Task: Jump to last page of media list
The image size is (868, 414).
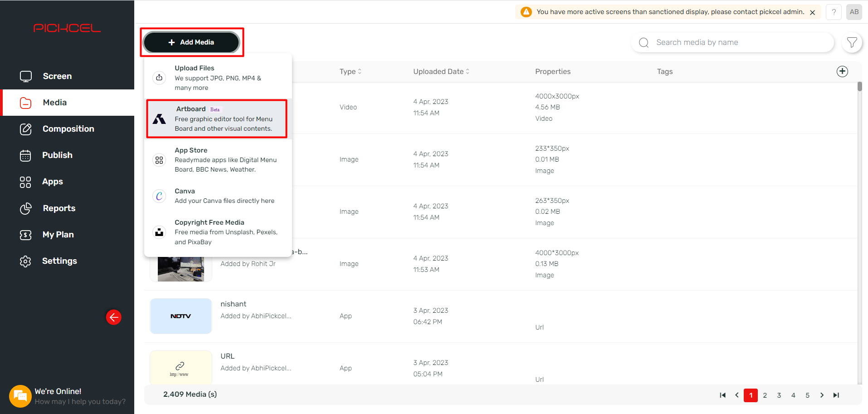Action: coord(836,395)
